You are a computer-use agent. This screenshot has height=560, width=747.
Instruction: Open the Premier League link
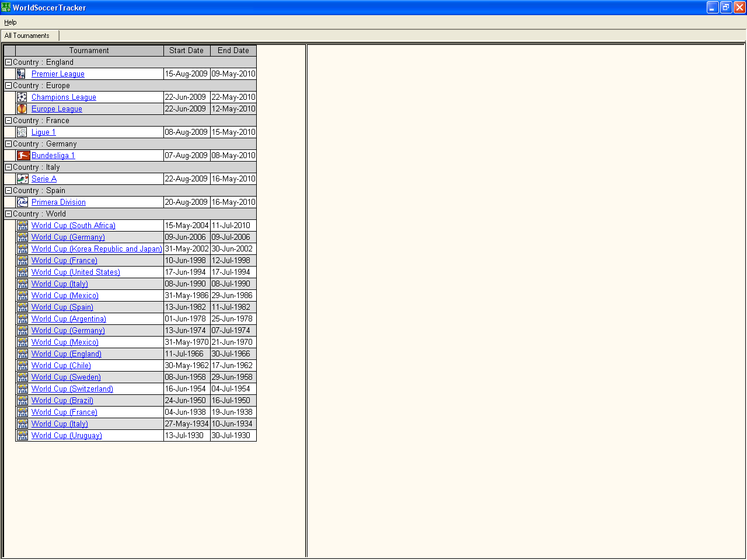pyautogui.click(x=58, y=74)
